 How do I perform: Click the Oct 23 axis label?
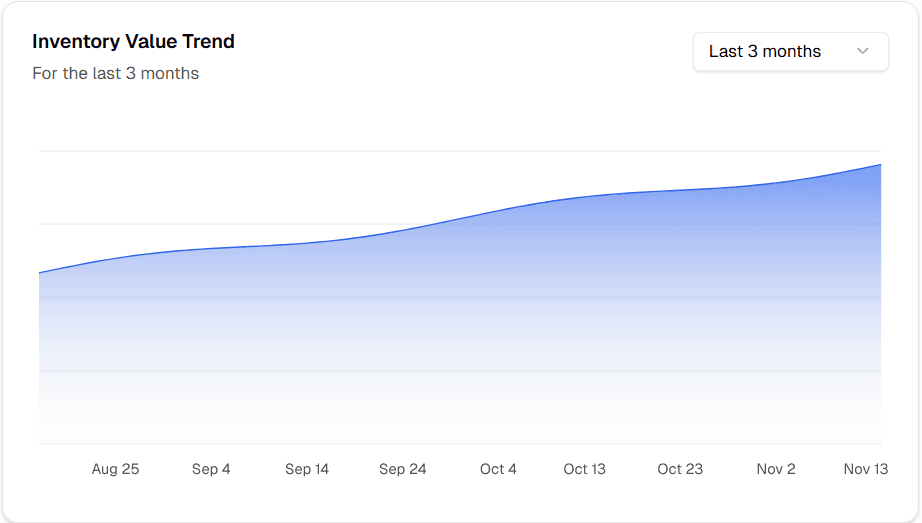pos(680,469)
